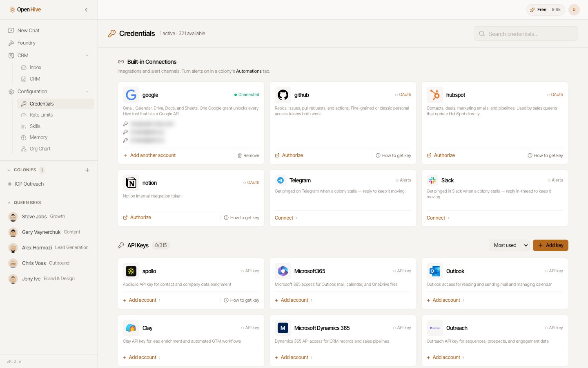Click the Outreach logo icon

(435, 328)
